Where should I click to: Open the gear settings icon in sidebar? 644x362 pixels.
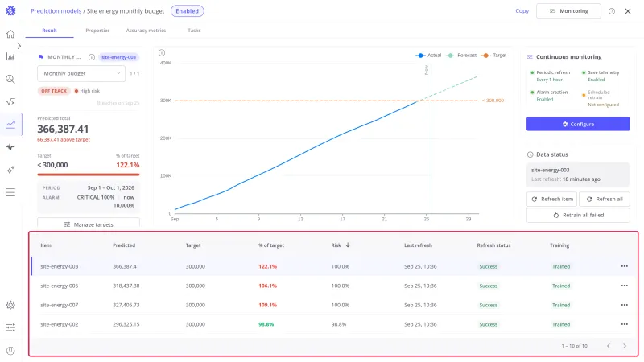[x=10, y=305]
